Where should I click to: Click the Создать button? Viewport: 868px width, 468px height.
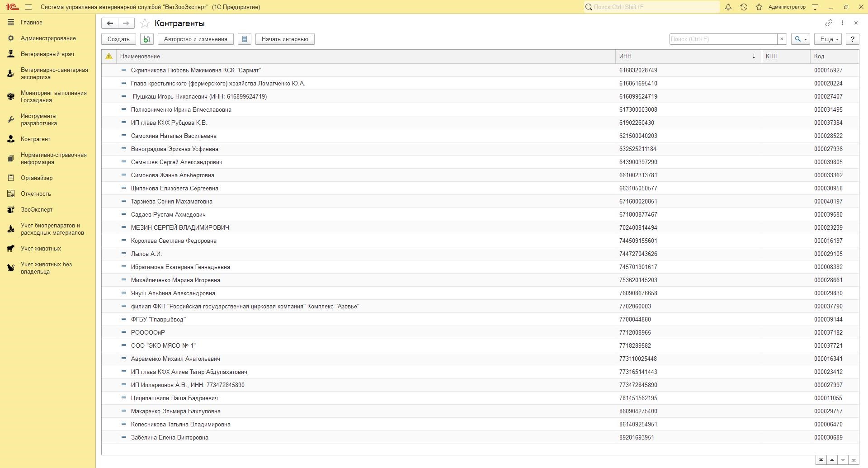point(118,39)
